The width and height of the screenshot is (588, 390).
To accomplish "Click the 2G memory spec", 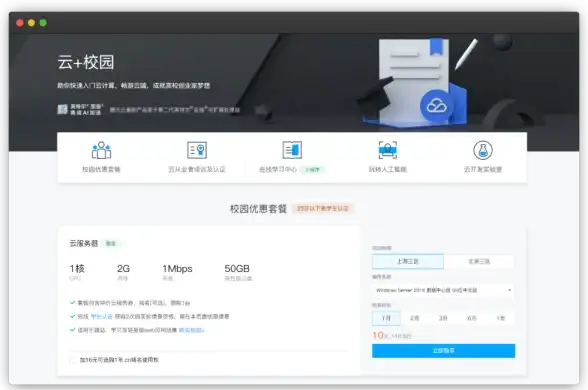I will 123,268.
